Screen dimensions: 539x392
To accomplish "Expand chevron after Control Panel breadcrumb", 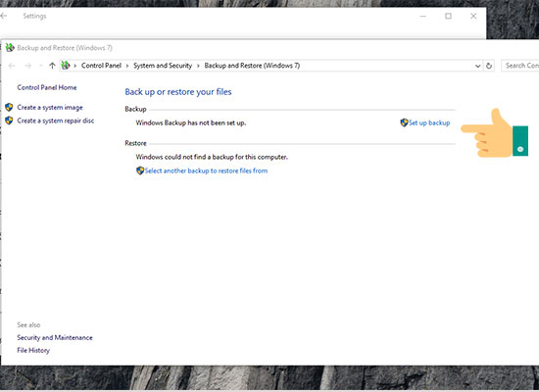I will 127,66.
